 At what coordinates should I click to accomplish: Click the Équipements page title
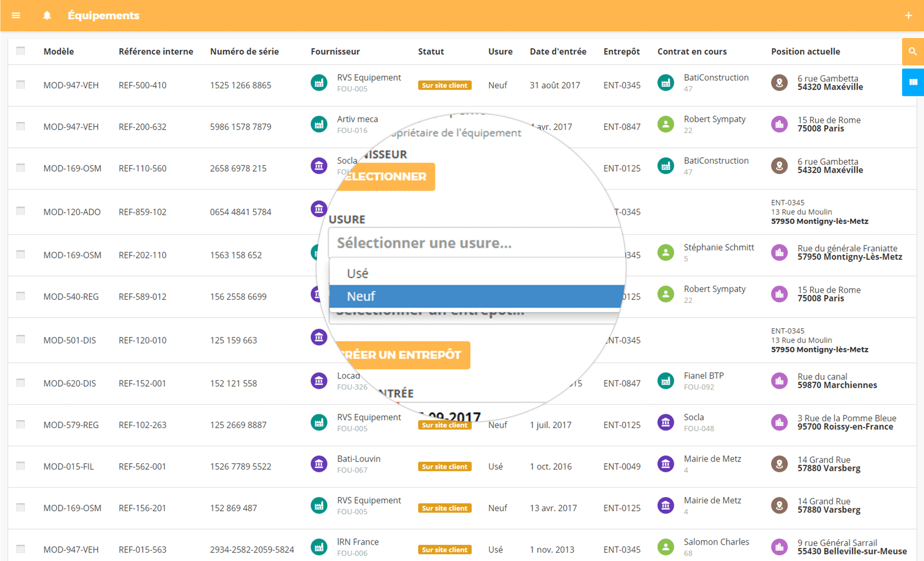(103, 15)
